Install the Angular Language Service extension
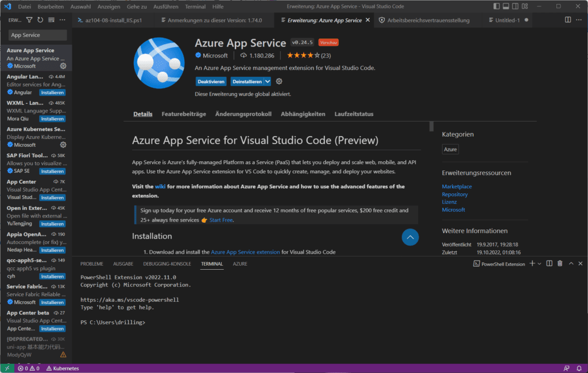This screenshot has height=373, width=588. point(52,92)
